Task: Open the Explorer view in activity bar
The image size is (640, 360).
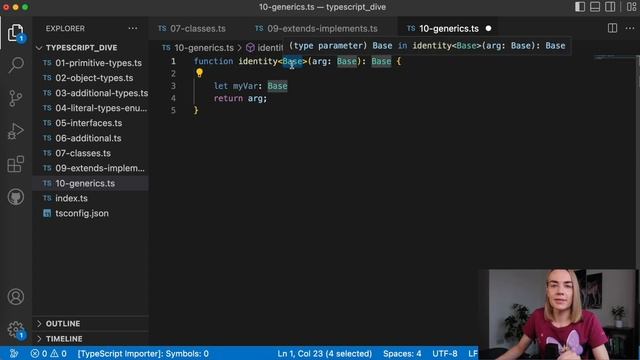Action: tap(16, 33)
